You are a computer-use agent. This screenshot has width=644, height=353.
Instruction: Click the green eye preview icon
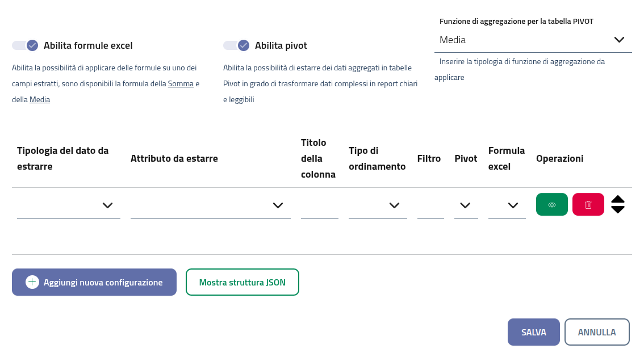[551, 205]
